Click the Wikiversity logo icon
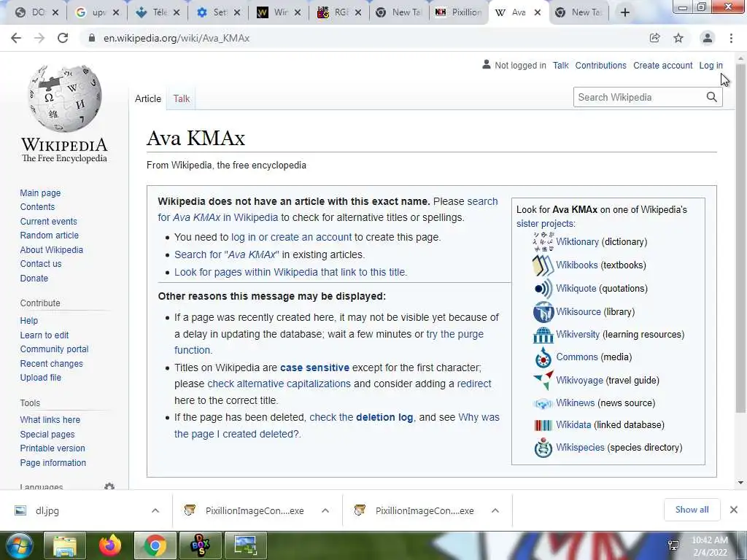Screen dimensions: 747x560 [x=543, y=335]
